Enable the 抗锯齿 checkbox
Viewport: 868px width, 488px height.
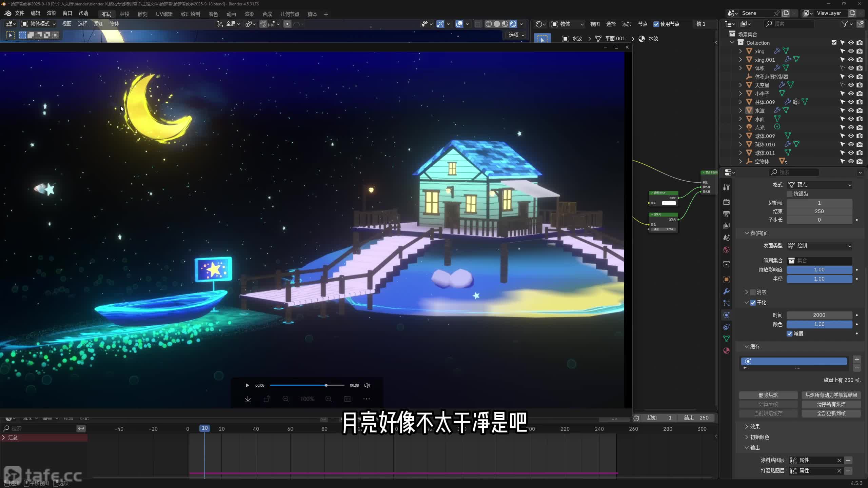[x=790, y=194]
